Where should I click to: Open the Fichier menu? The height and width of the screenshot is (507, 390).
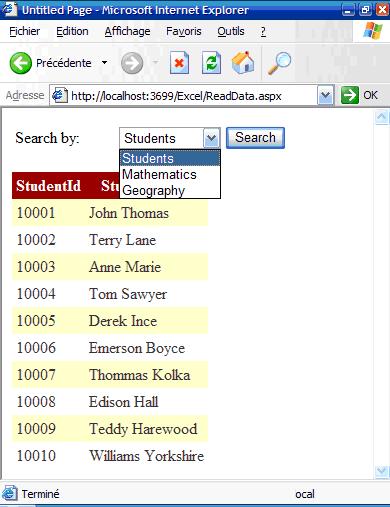(24, 31)
